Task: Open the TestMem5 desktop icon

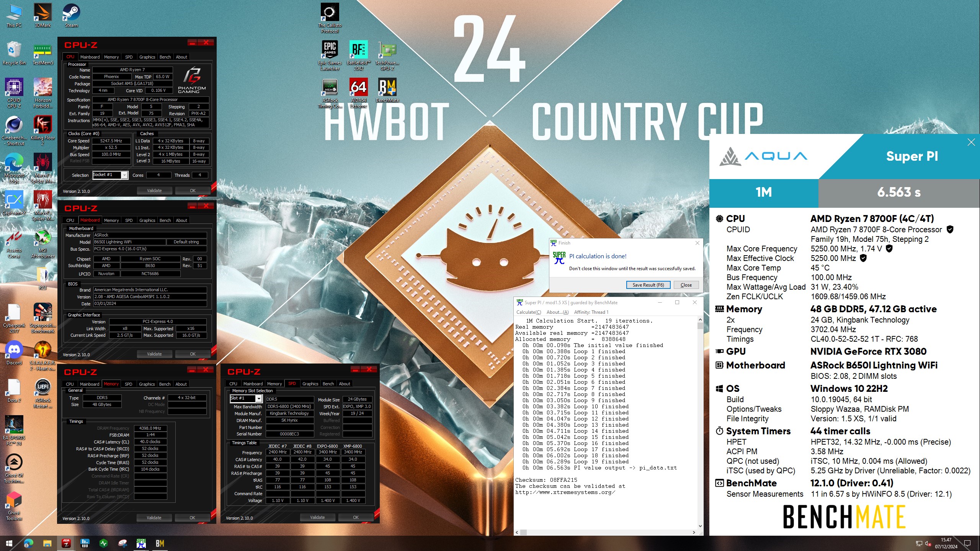Action: (42, 53)
